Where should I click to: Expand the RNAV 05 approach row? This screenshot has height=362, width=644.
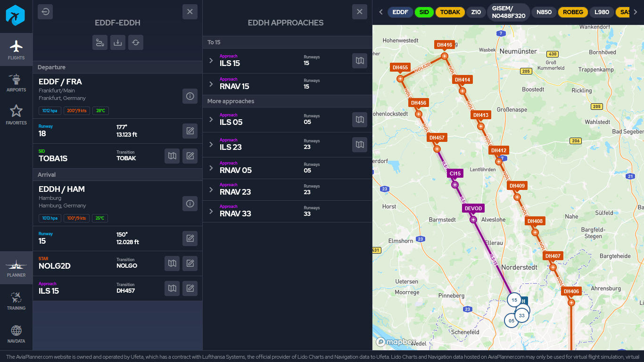click(x=211, y=168)
